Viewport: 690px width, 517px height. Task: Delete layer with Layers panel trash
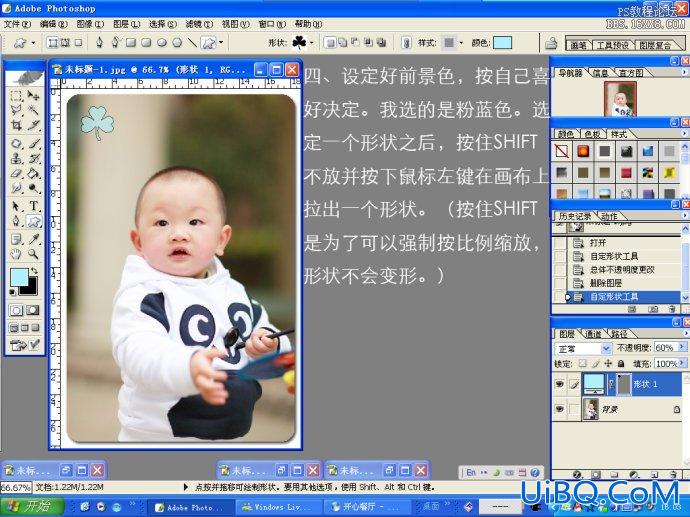[672, 475]
